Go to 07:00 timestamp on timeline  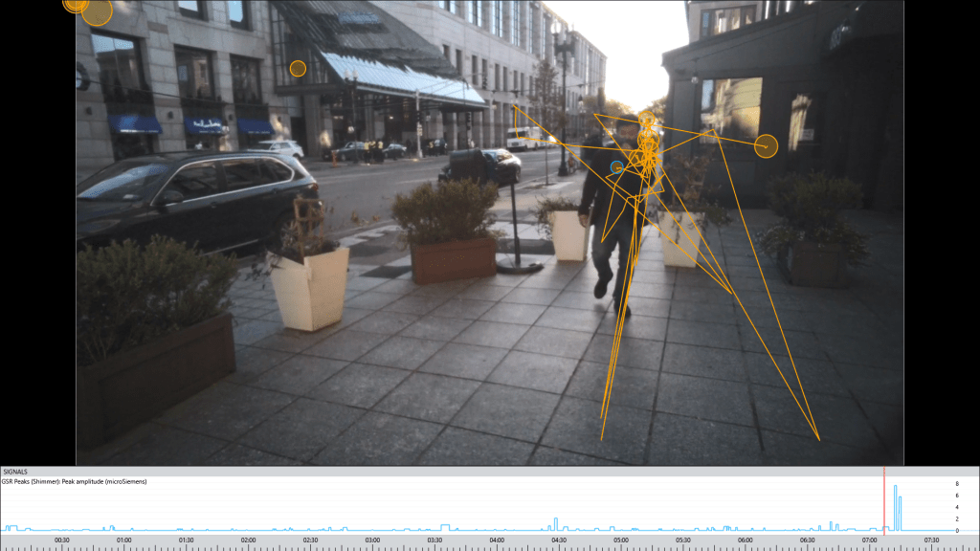tap(870, 540)
